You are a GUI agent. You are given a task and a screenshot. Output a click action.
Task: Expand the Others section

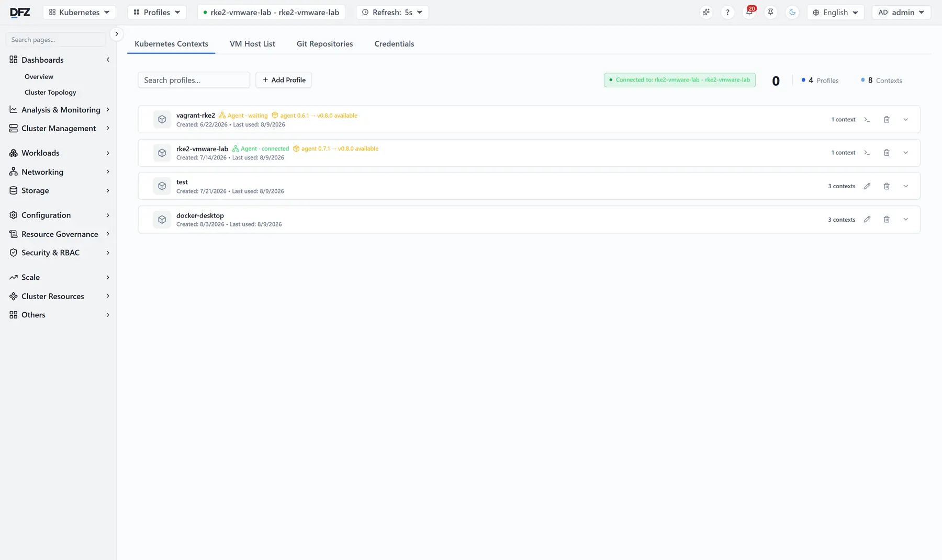coord(60,315)
